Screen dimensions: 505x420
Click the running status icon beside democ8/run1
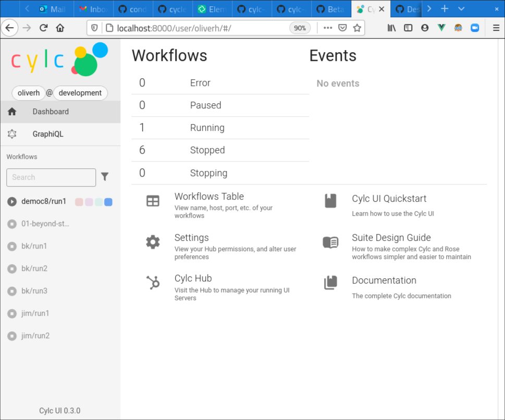pos(12,202)
